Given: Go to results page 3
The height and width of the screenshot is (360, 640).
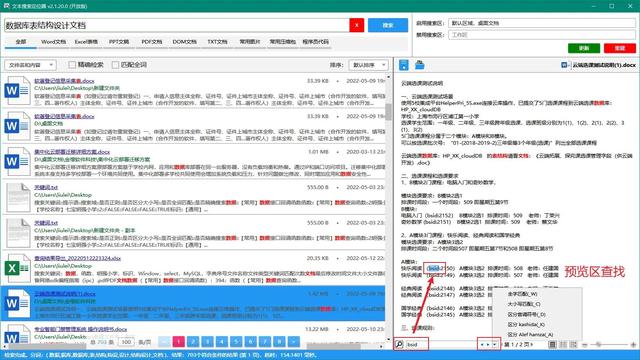Looking at the screenshot, I should pos(207,341).
